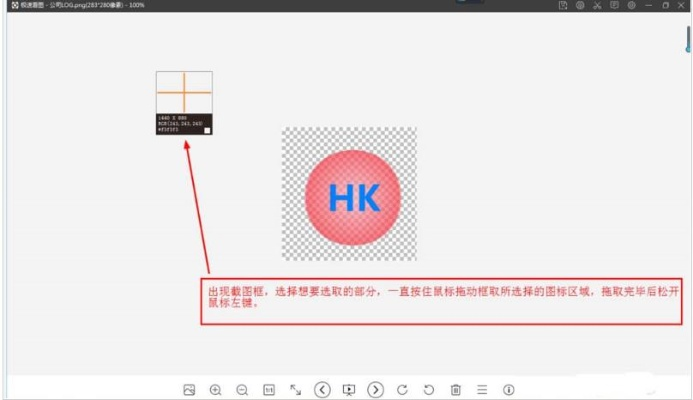The height and width of the screenshot is (400, 693).
Task: Rotate the image clockwise
Action: pyautogui.click(x=402, y=389)
